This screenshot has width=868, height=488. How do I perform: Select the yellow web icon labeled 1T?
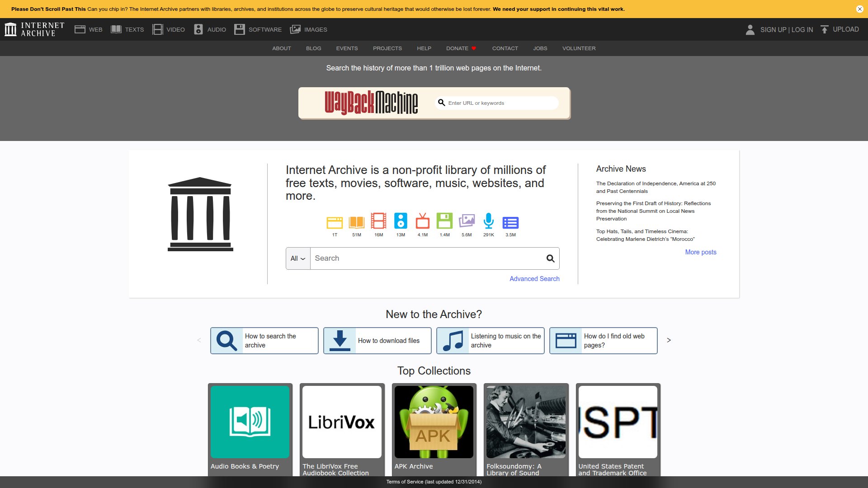tap(335, 222)
